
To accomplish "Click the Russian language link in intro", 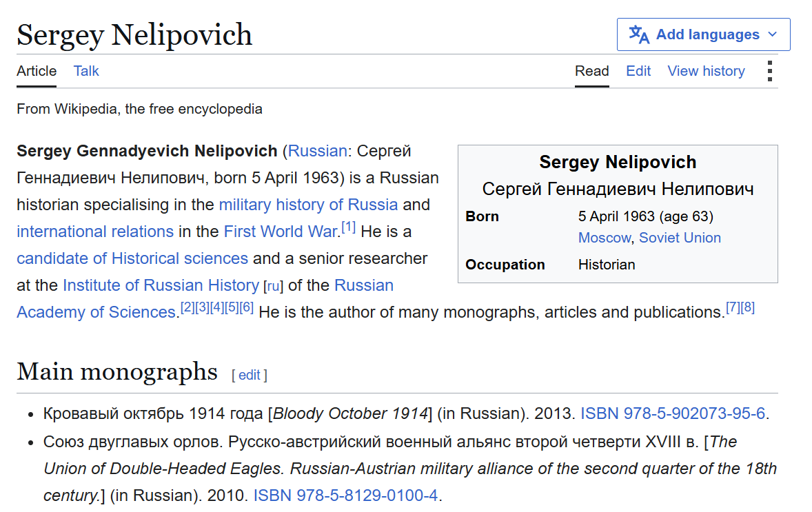I will pos(317,151).
